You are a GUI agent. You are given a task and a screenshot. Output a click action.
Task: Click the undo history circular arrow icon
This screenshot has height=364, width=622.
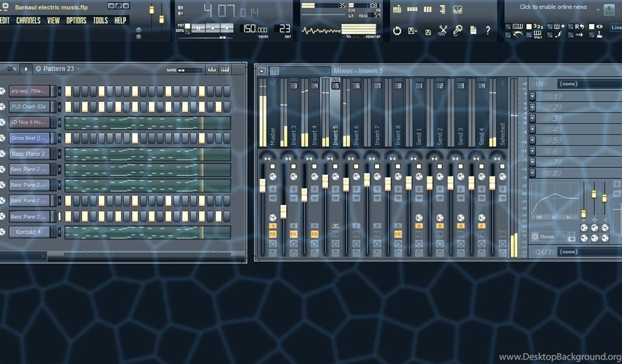pyautogui.click(x=397, y=30)
